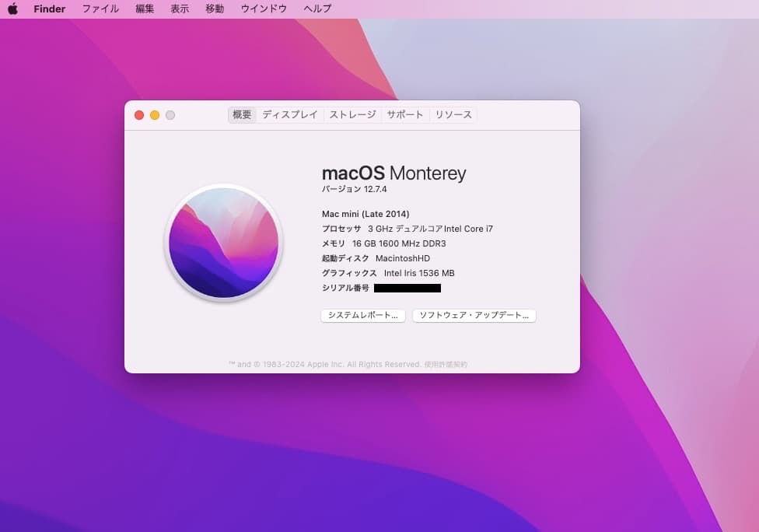Open the ストレージ tab
The image size is (759, 532).
point(352,114)
